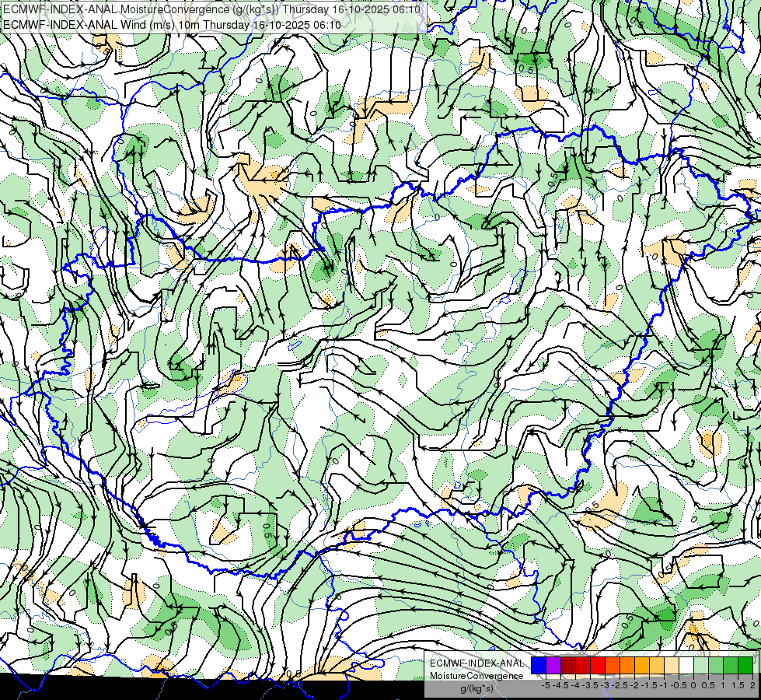Pick the palest green legend swatch
Image resolution: width=761 pixels, height=700 pixels.
pyautogui.click(x=701, y=665)
